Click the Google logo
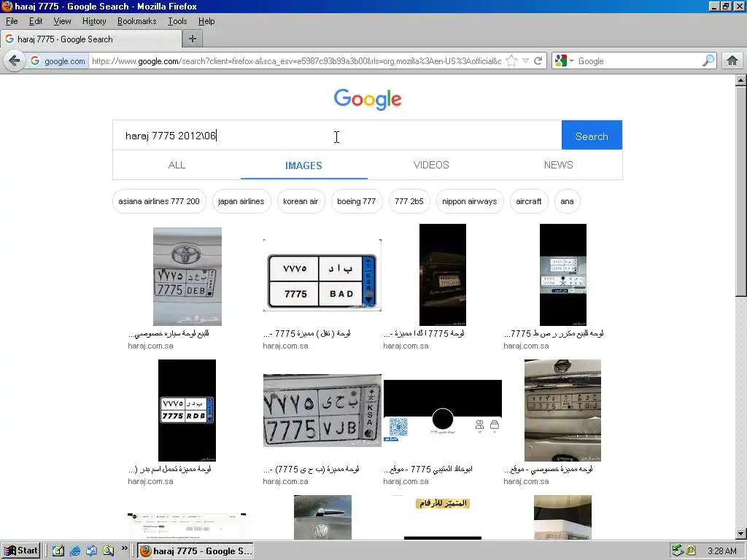The height and width of the screenshot is (560, 747). point(368,99)
